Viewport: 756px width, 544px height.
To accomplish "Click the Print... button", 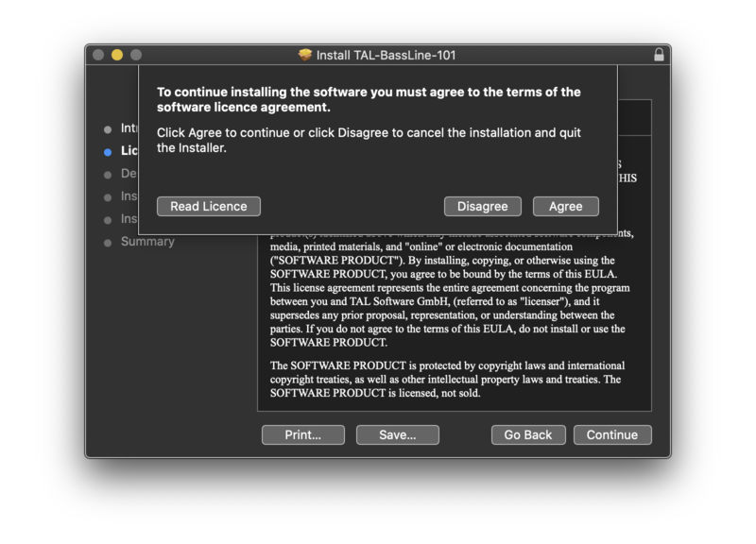I will tap(302, 434).
